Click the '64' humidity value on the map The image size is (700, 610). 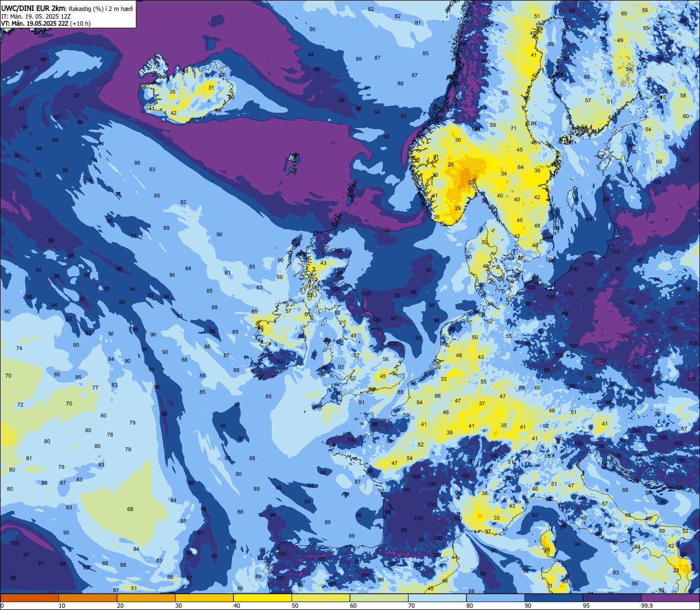coord(521,167)
